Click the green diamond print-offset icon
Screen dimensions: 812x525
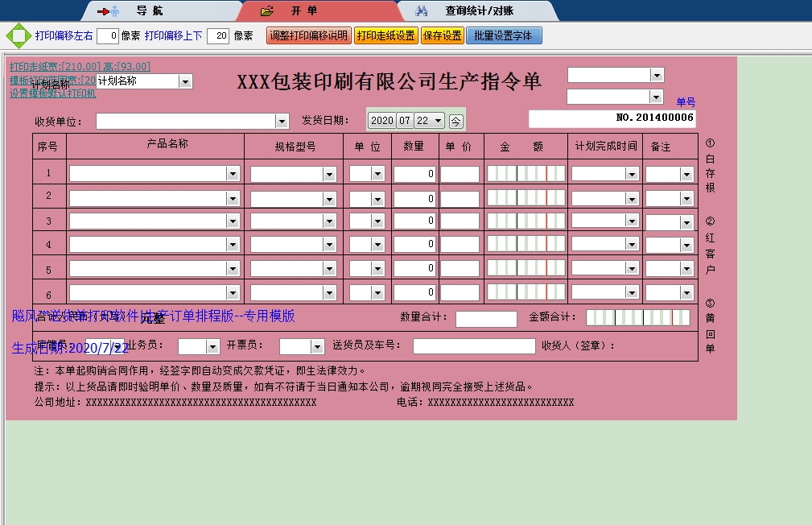[x=18, y=36]
